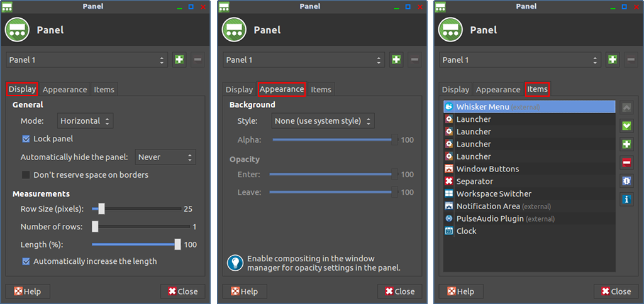Click the move item down arrow icon
Viewport: 644px width, 304px height.
coord(626,126)
